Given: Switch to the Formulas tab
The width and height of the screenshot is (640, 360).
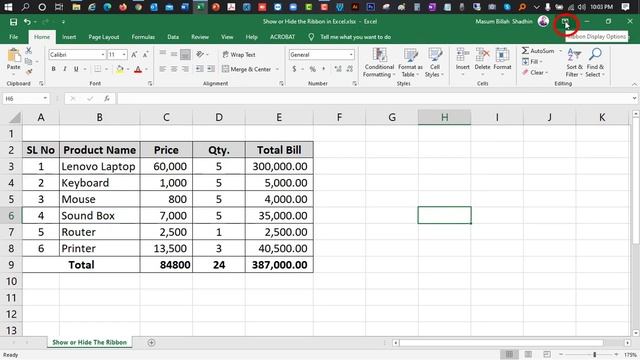Looking at the screenshot, I should (143, 37).
